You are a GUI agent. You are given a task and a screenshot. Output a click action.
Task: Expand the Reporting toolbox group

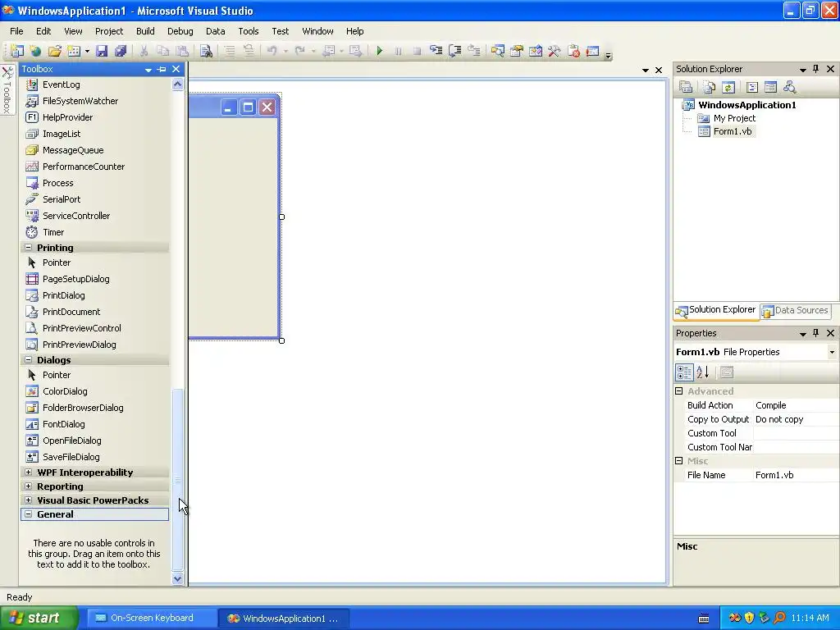point(29,486)
